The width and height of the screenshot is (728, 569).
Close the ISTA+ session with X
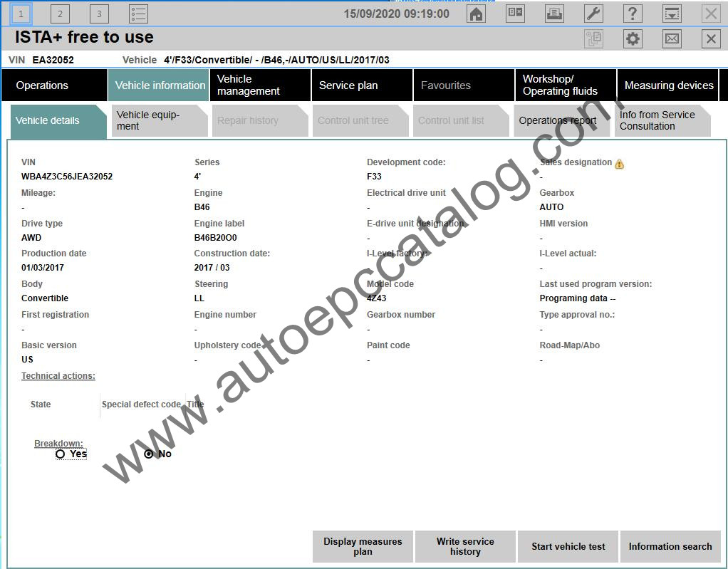(x=711, y=38)
